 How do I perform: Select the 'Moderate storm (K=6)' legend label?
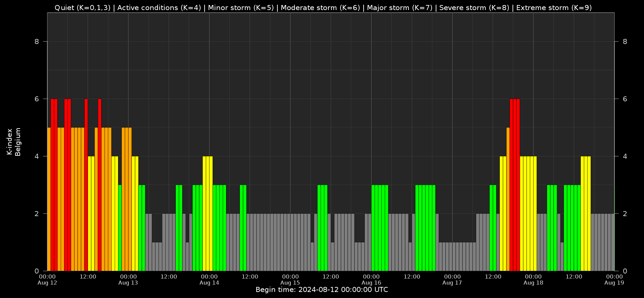(320, 8)
